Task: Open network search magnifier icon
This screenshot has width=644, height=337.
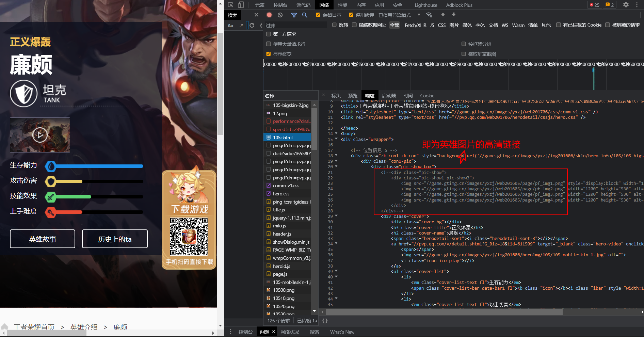Action: (305, 15)
